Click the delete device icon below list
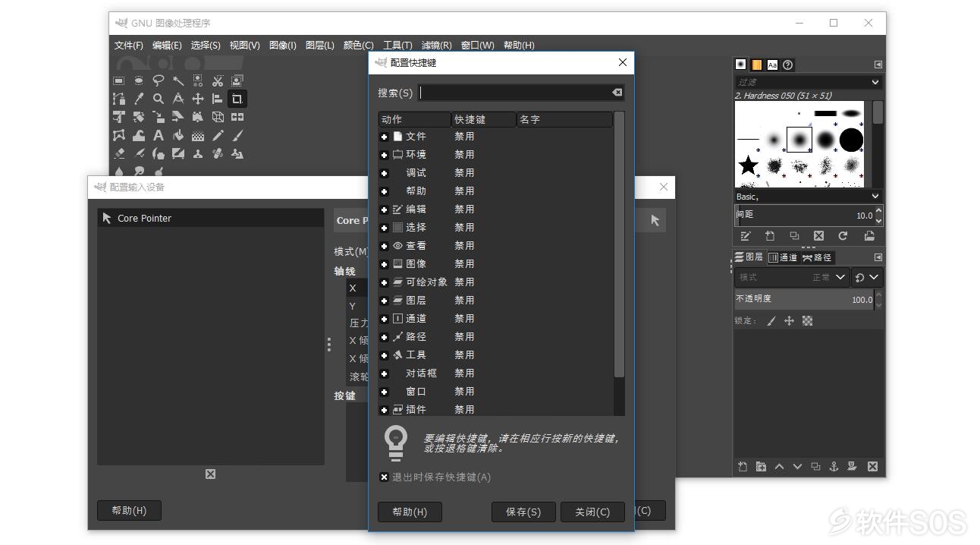Image resolution: width=980 pixels, height=545 pixels. click(x=210, y=474)
